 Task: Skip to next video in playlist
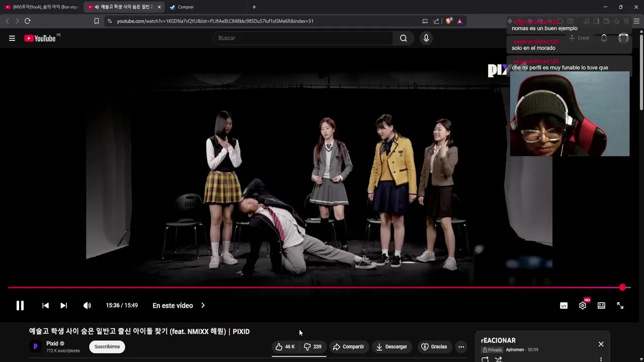tap(63, 305)
